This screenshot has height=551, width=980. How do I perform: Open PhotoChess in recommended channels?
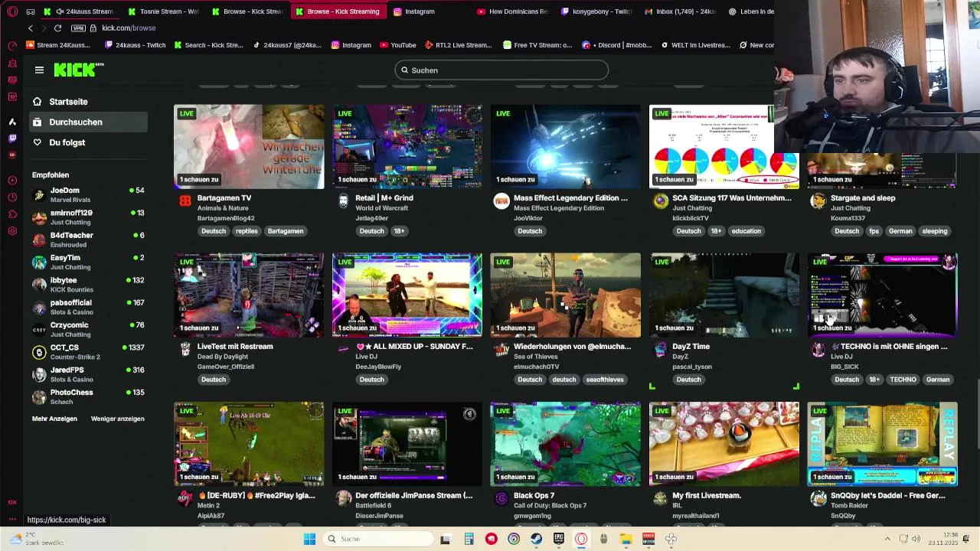pyautogui.click(x=88, y=397)
